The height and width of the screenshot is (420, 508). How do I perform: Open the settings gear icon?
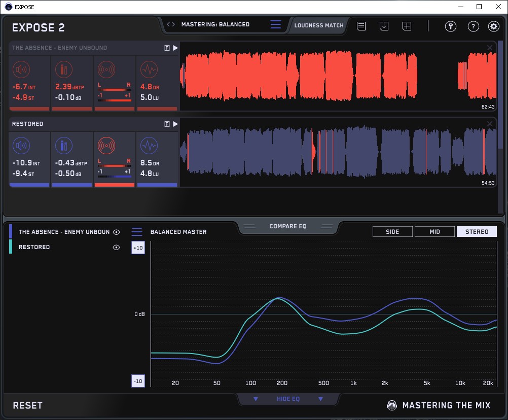click(494, 26)
